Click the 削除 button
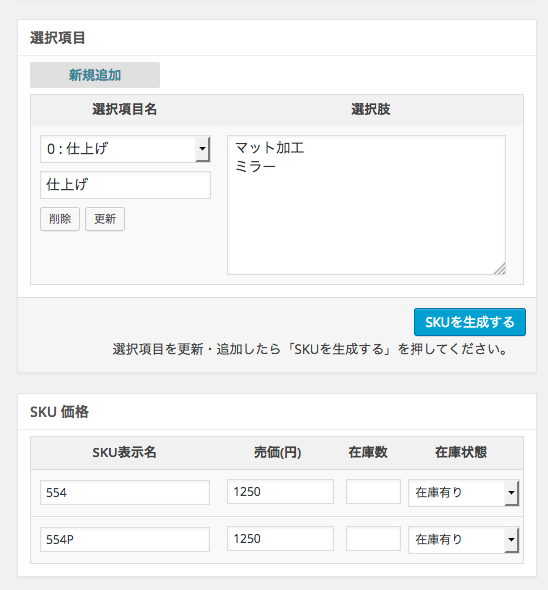The height and width of the screenshot is (590, 548). (x=60, y=219)
